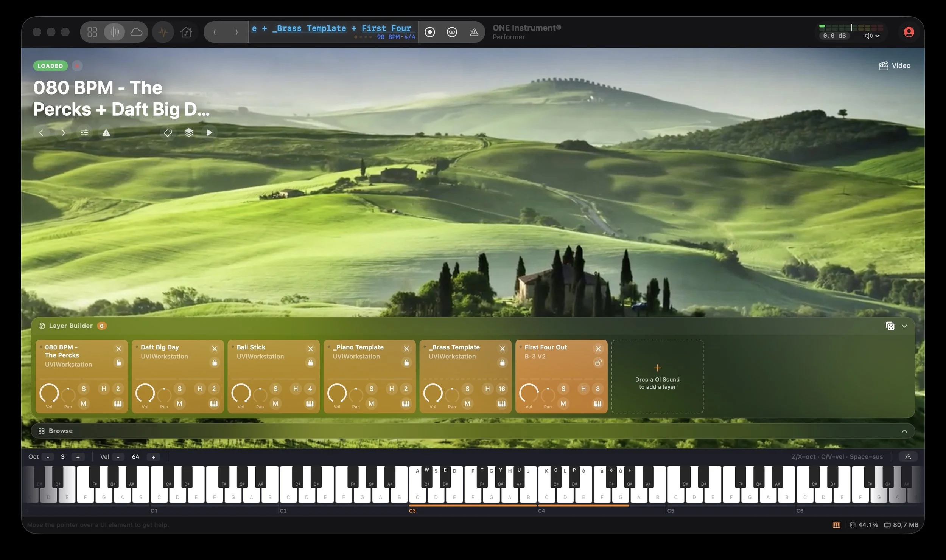Open the user account avatar
The image size is (946, 560).
pyautogui.click(x=909, y=32)
